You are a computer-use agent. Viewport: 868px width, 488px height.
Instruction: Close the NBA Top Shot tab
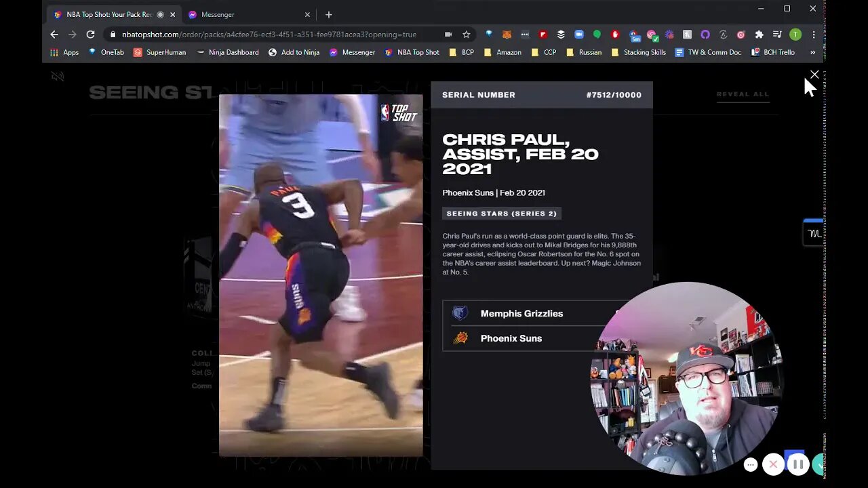tap(173, 14)
